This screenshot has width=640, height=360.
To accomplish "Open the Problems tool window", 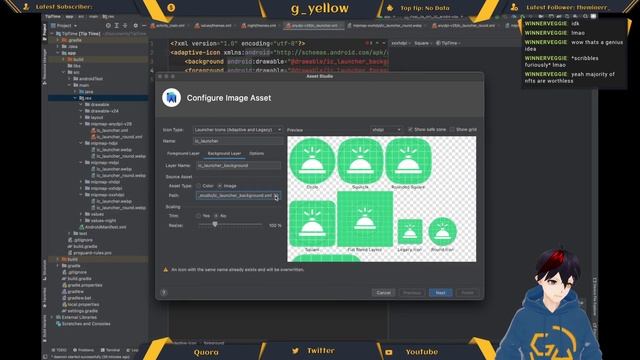I will 83,350.
